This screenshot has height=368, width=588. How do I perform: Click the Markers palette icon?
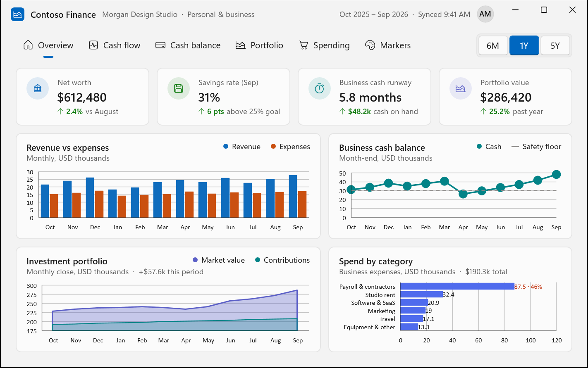370,45
